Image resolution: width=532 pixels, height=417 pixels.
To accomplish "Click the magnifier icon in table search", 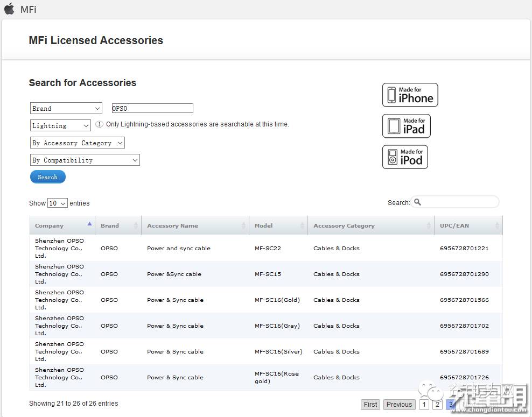I will point(417,202).
